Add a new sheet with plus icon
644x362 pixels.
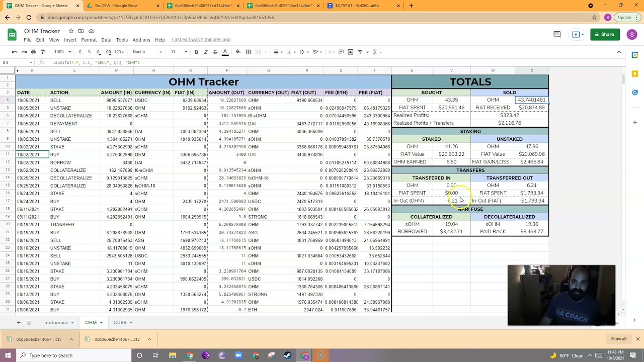click(19, 322)
